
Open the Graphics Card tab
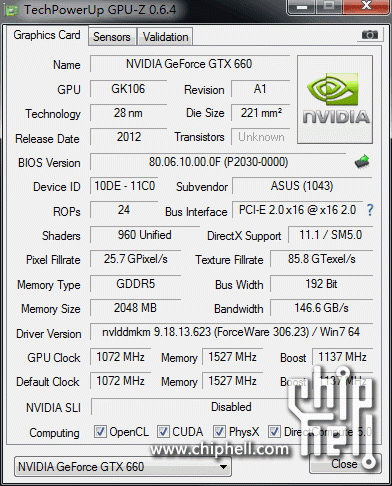(47, 35)
